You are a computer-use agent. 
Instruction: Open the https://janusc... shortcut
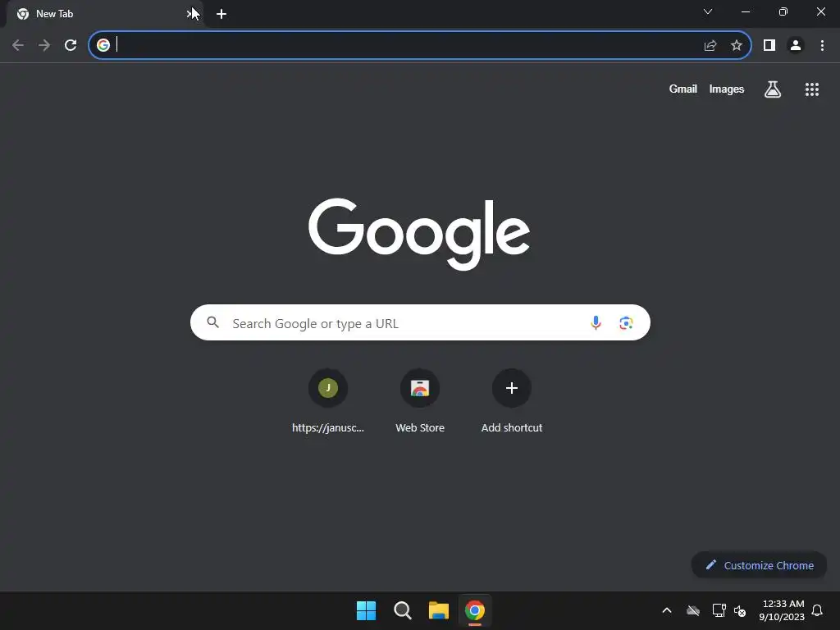coord(328,400)
